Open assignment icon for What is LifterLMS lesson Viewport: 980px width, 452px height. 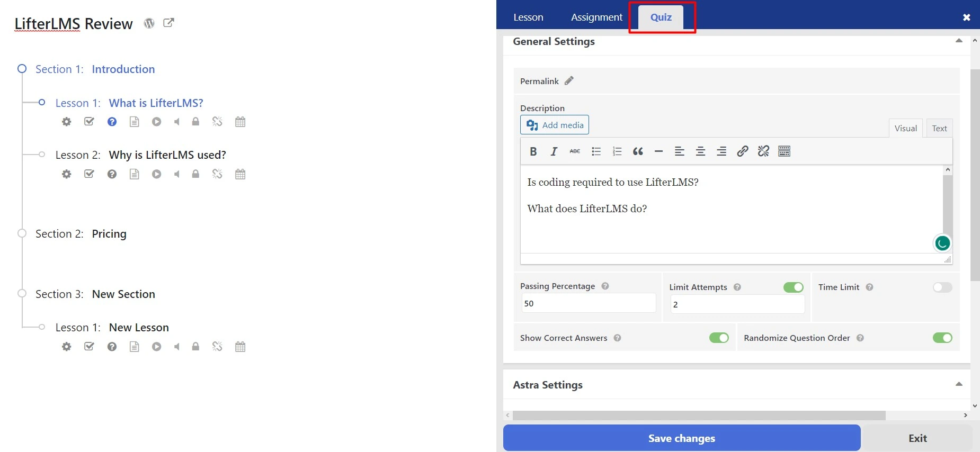[x=89, y=122]
